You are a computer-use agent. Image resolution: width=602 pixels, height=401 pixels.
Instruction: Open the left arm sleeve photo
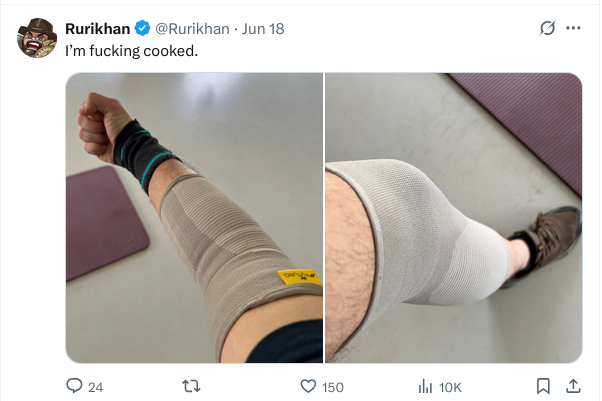194,218
